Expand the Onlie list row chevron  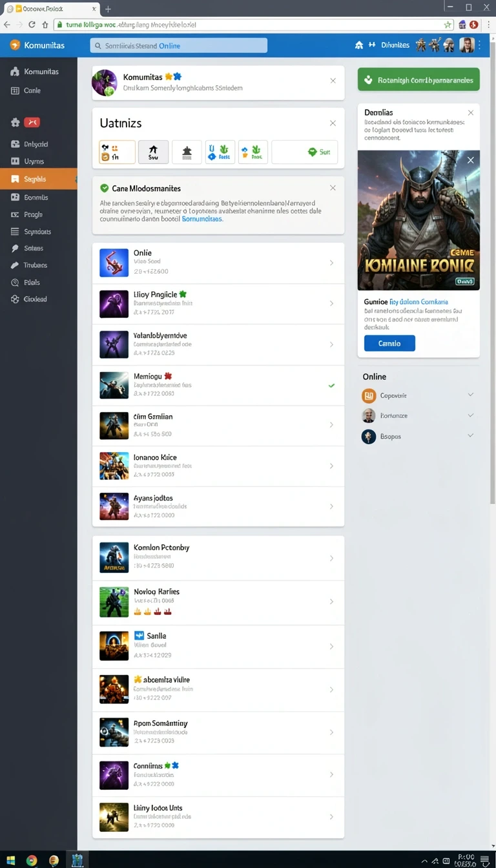click(331, 263)
